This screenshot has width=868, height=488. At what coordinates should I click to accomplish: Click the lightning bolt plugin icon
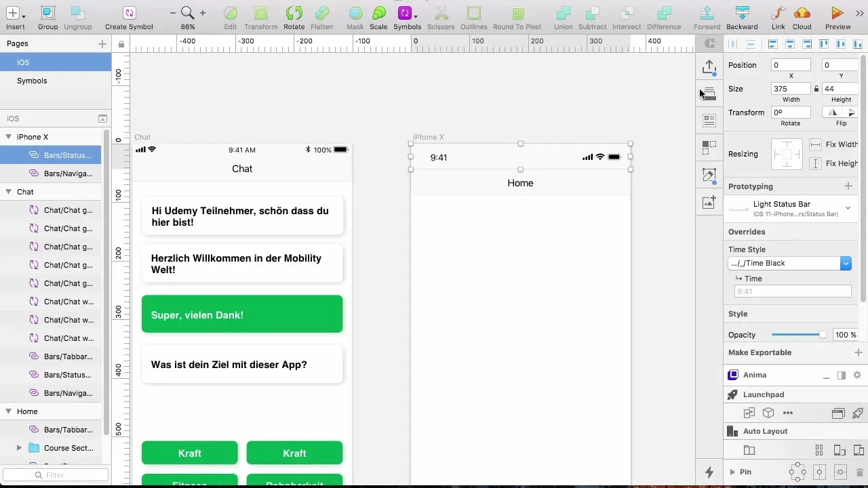click(x=709, y=472)
